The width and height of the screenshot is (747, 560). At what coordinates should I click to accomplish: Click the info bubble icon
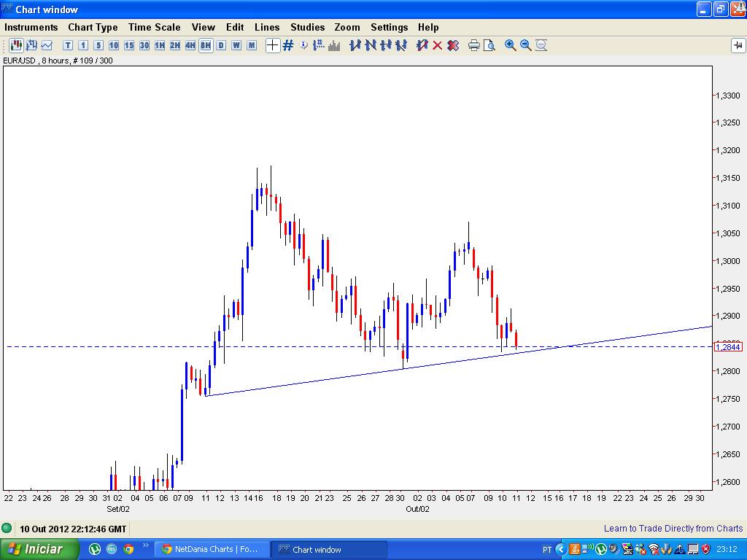[x=303, y=45]
